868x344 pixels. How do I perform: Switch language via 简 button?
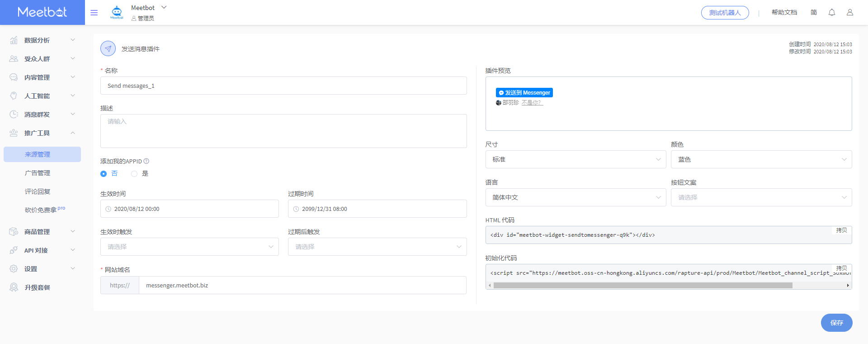tap(814, 12)
